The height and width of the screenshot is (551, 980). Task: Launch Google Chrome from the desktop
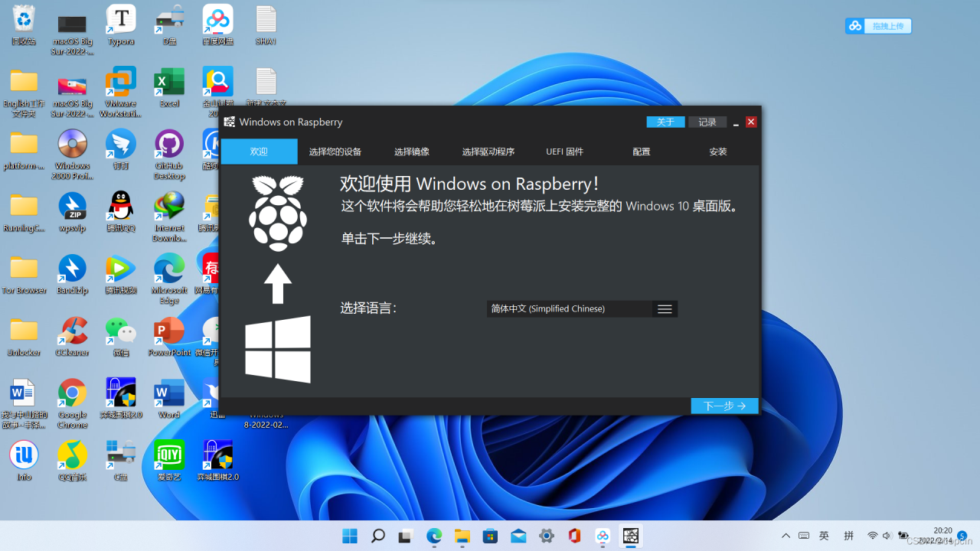tap(73, 403)
